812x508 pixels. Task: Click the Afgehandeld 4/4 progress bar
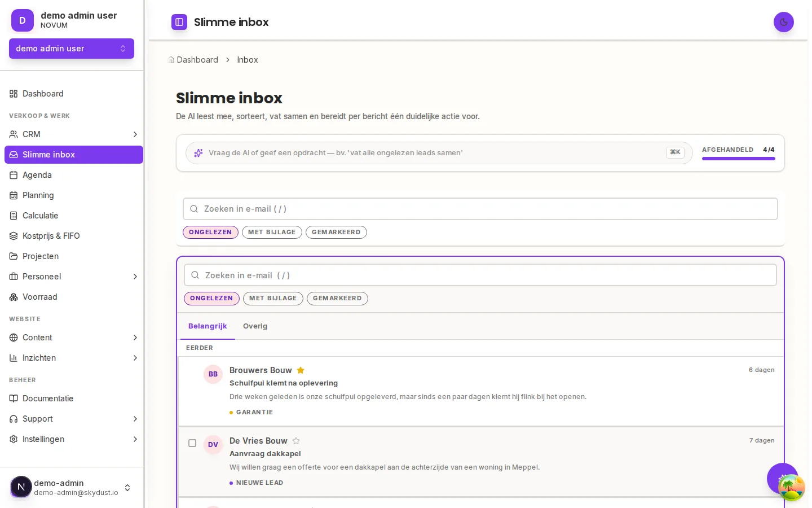click(739, 159)
